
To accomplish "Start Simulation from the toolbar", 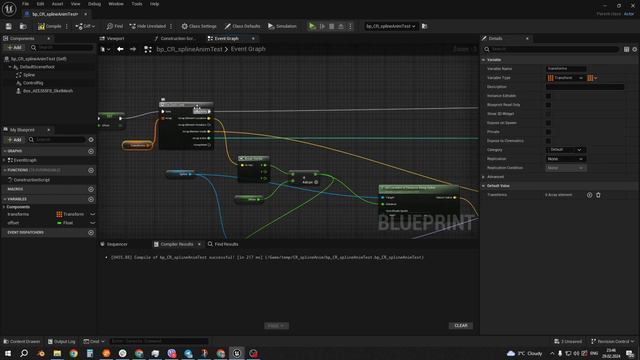I will pyautogui.click(x=282, y=26).
